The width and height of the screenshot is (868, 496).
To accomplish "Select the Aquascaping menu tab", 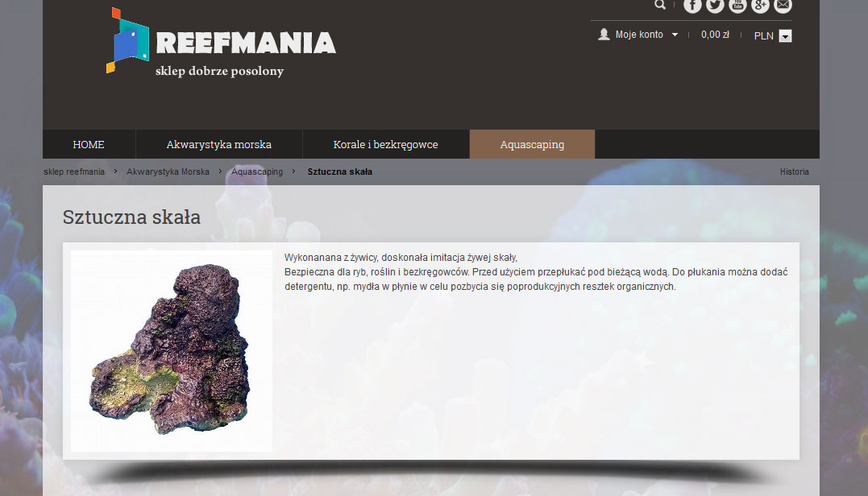I will pos(532,144).
